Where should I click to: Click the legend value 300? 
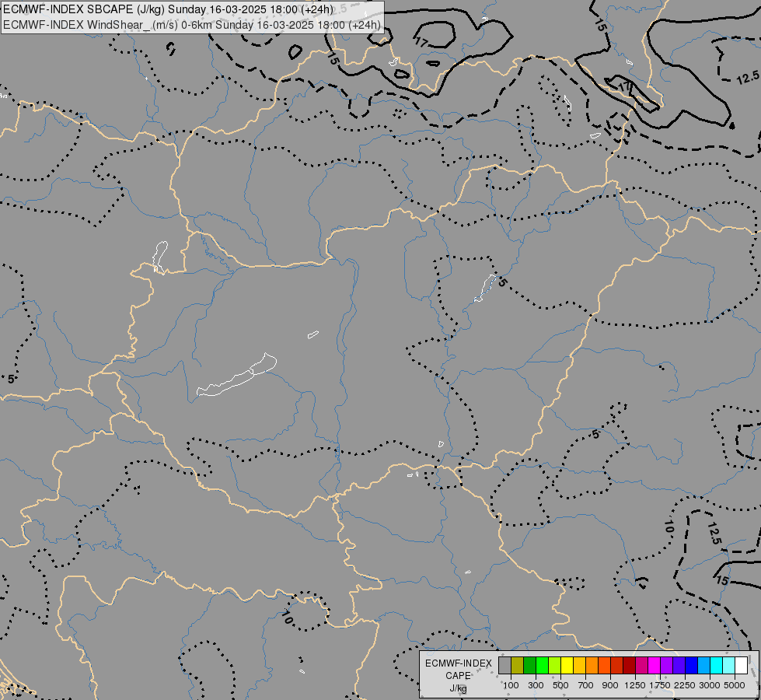tap(536, 685)
